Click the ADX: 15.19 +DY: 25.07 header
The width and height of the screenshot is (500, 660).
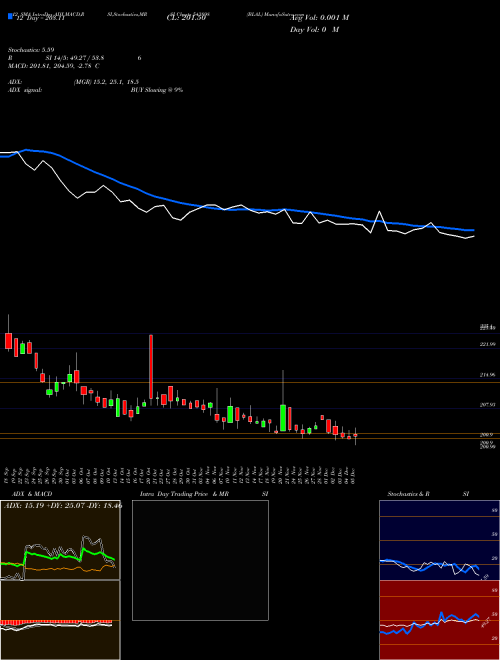(x=63, y=505)
